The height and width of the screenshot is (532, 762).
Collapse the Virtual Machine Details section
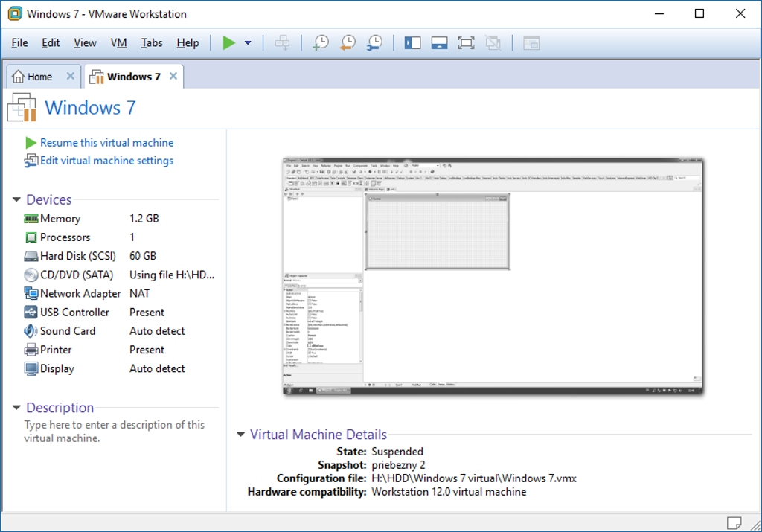pos(240,435)
